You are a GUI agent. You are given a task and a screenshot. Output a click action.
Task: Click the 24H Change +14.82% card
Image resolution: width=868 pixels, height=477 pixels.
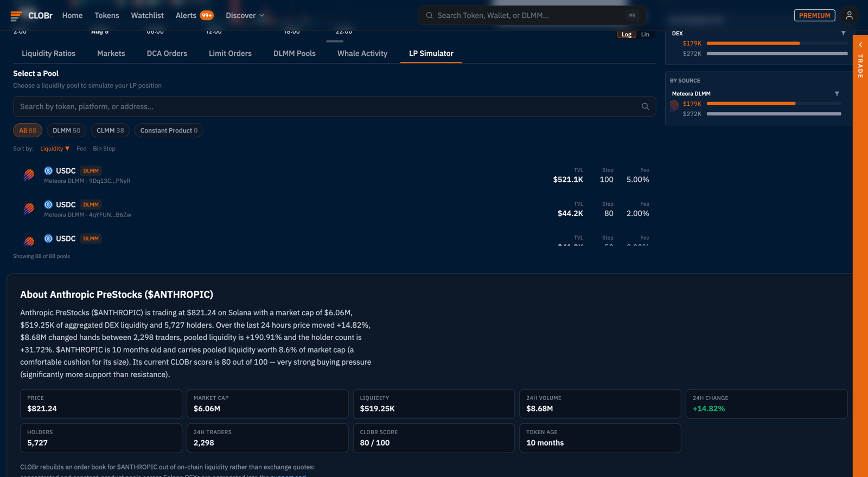[767, 404]
